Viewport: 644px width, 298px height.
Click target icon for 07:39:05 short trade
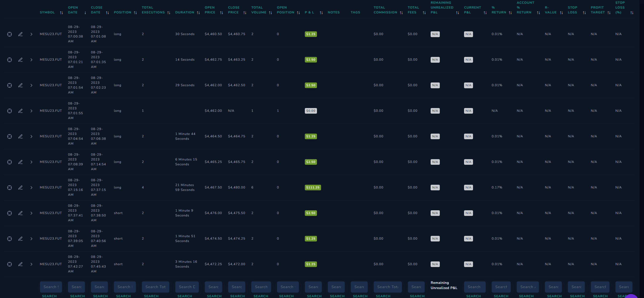click(10, 239)
